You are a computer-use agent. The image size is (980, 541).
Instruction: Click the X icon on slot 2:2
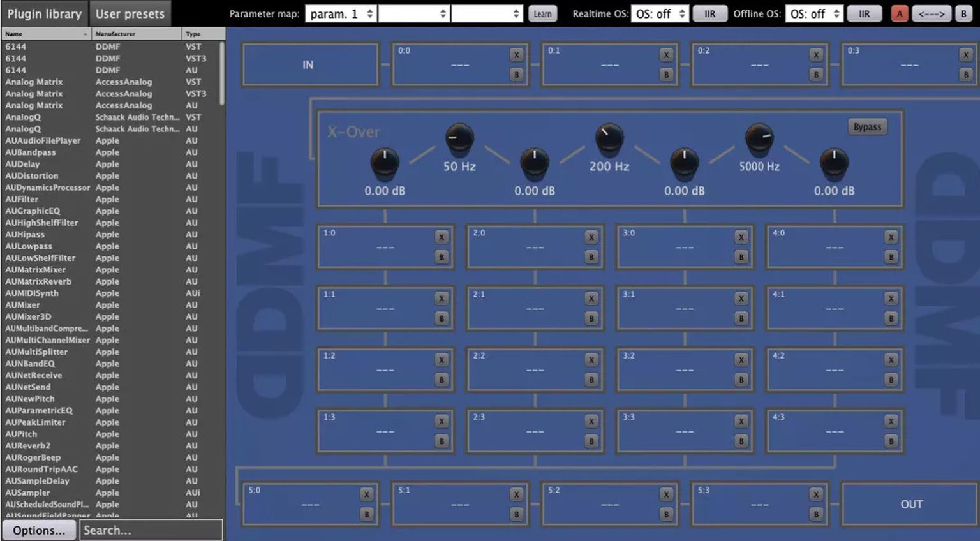coord(590,359)
